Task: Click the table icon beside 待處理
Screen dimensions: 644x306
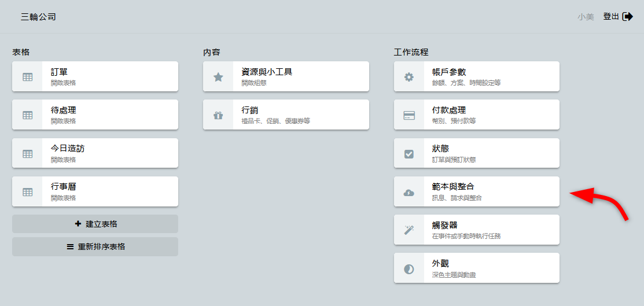Action: pyautogui.click(x=27, y=115)
